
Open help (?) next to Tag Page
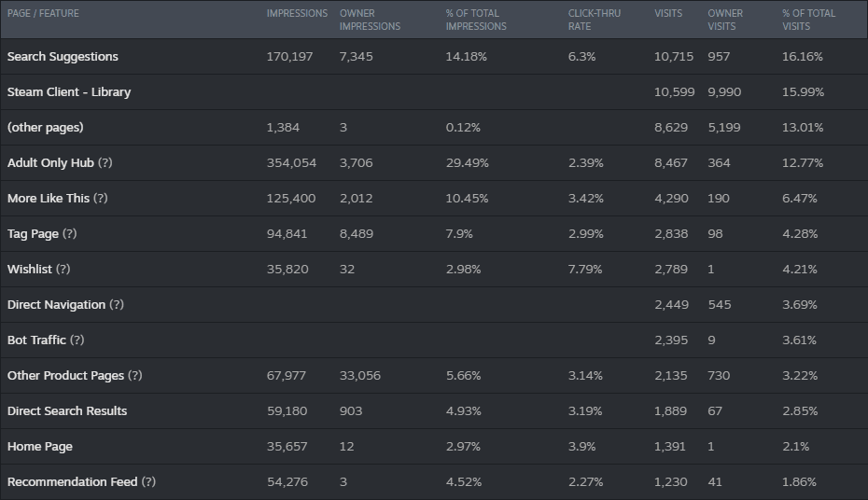[70, 233]
